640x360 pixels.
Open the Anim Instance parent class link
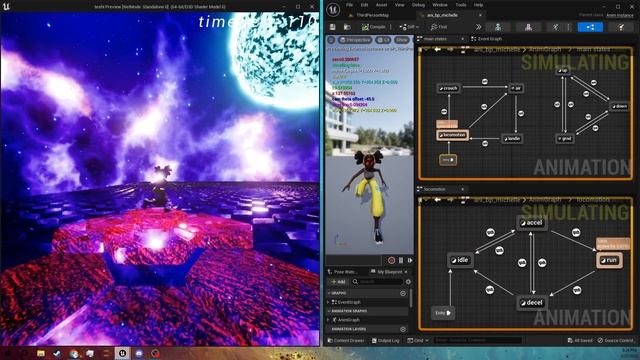(619, 15)
